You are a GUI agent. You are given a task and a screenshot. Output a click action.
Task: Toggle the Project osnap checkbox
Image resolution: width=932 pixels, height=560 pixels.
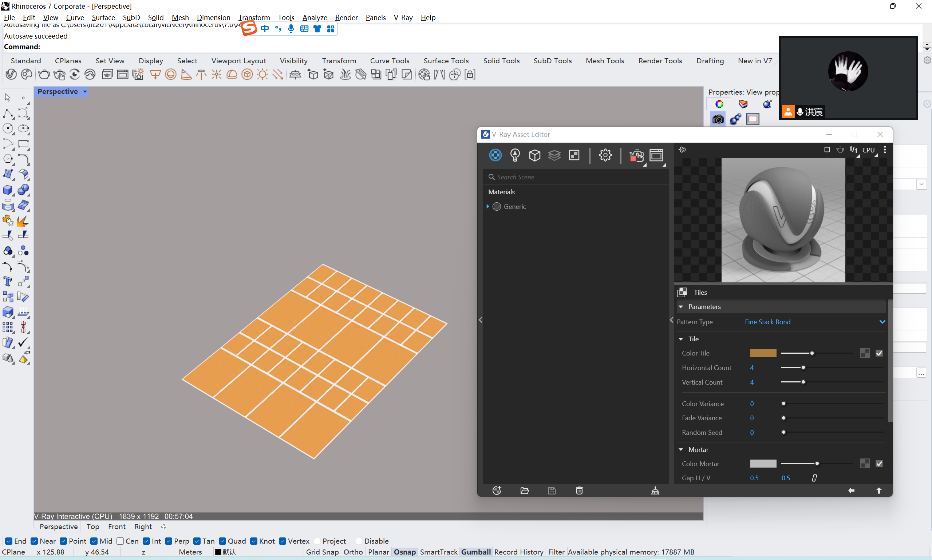[x=317, y=541]
